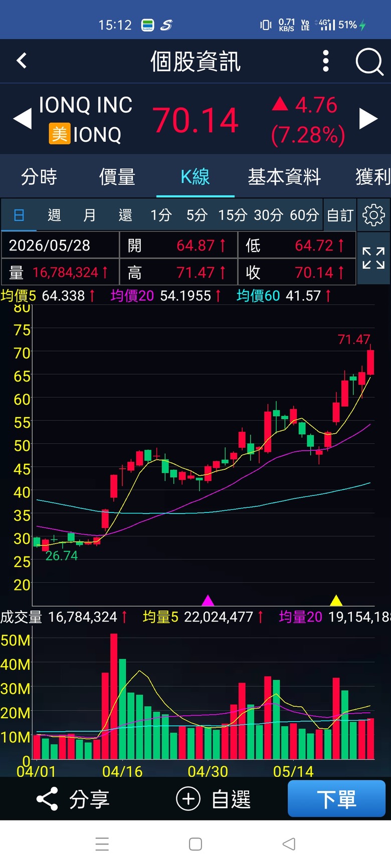Select 15分 interval
391x868 pixels.
[x=233, y=215]
